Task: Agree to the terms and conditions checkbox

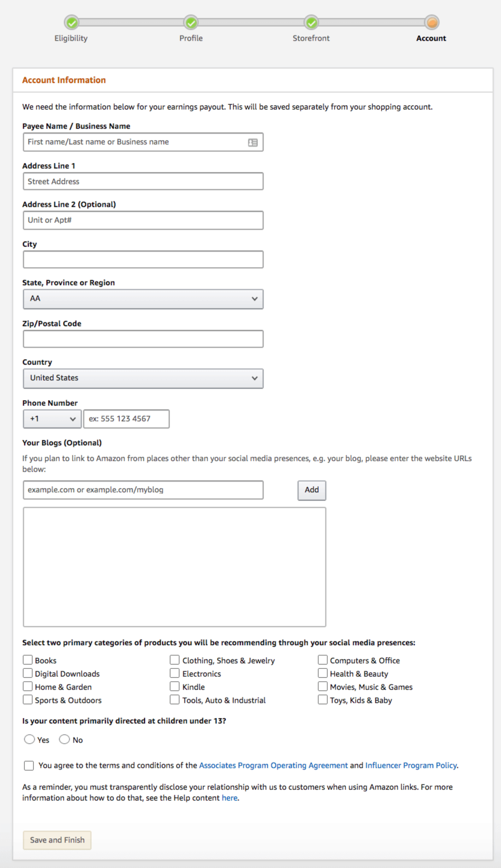Action: [29, 765]
